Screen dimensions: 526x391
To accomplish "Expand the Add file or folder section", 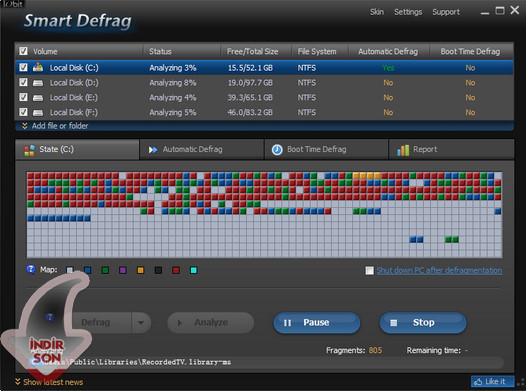I will [55, 126].
